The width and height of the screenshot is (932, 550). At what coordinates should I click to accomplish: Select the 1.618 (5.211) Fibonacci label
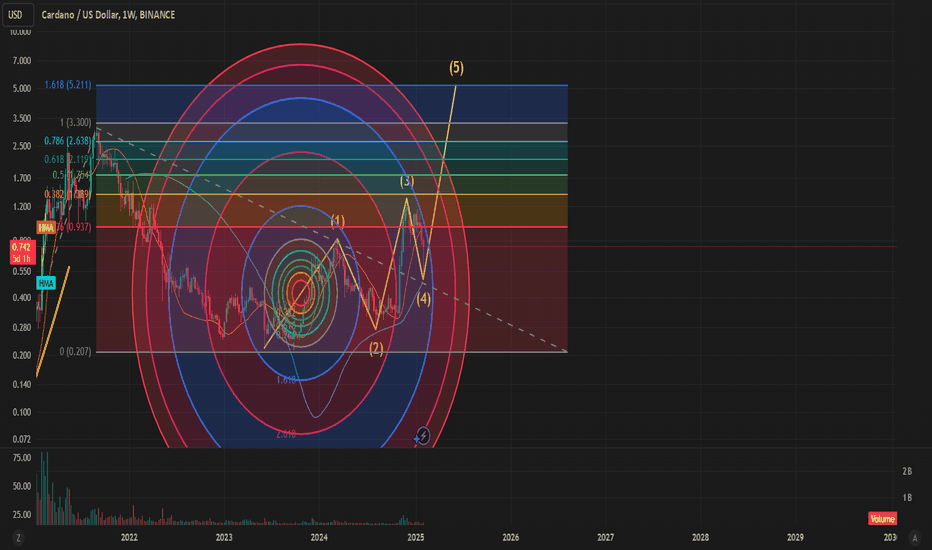(68, 85)
